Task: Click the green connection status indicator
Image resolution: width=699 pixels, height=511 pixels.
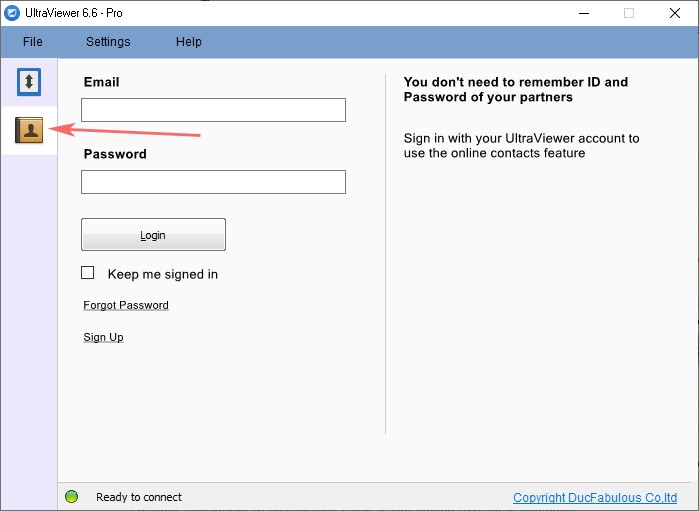Action: point(72,497)
